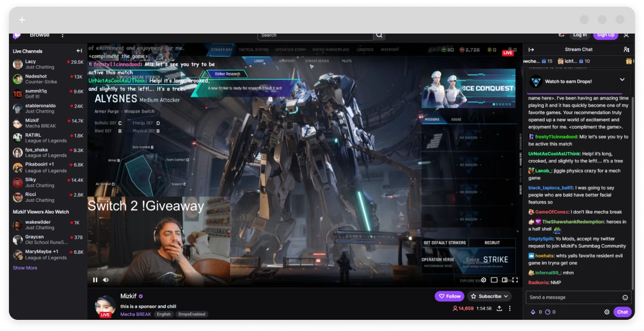This screenshot has width=644, height=331.
Task: Open Nadeshot's Counter-Strike channel
Action: pos(48,79)
